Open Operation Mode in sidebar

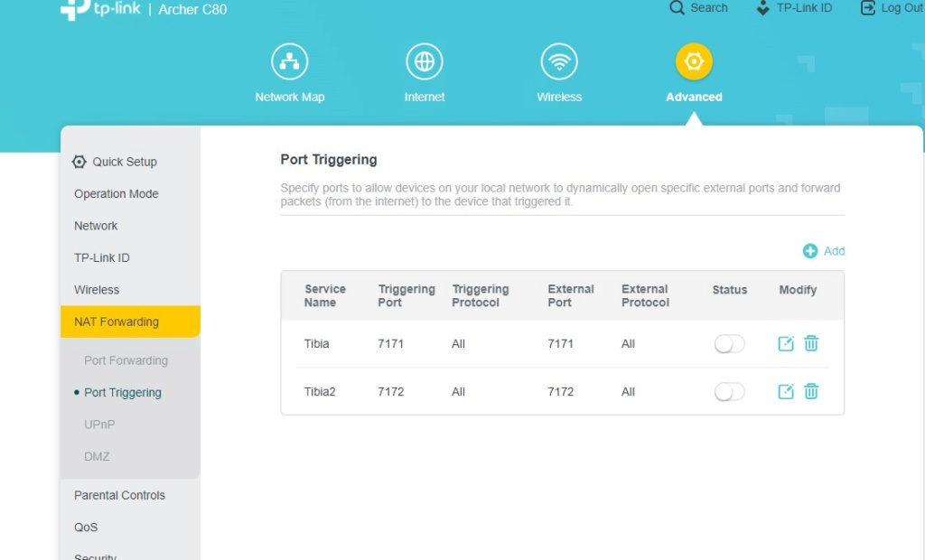tap(117, 193)
